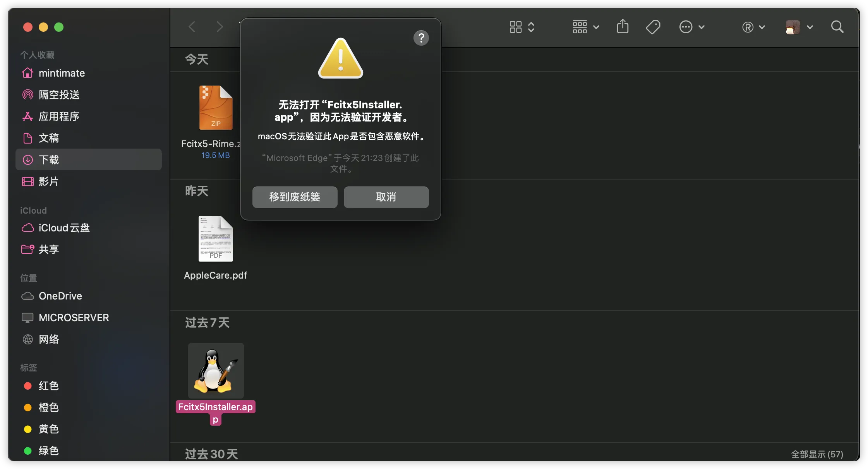Viewport: 868px width, 469px height.
Task: Select the 绿色 tag
Action: coord(88,451)
